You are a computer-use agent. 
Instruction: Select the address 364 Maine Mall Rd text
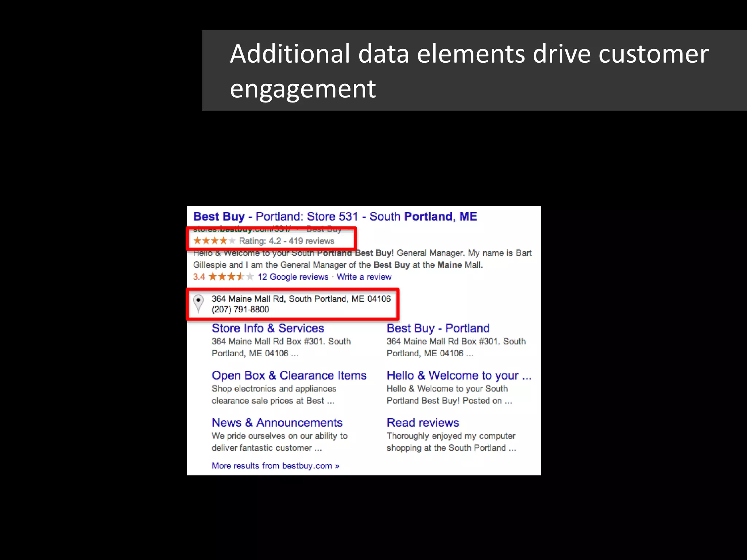pos(301,299)
